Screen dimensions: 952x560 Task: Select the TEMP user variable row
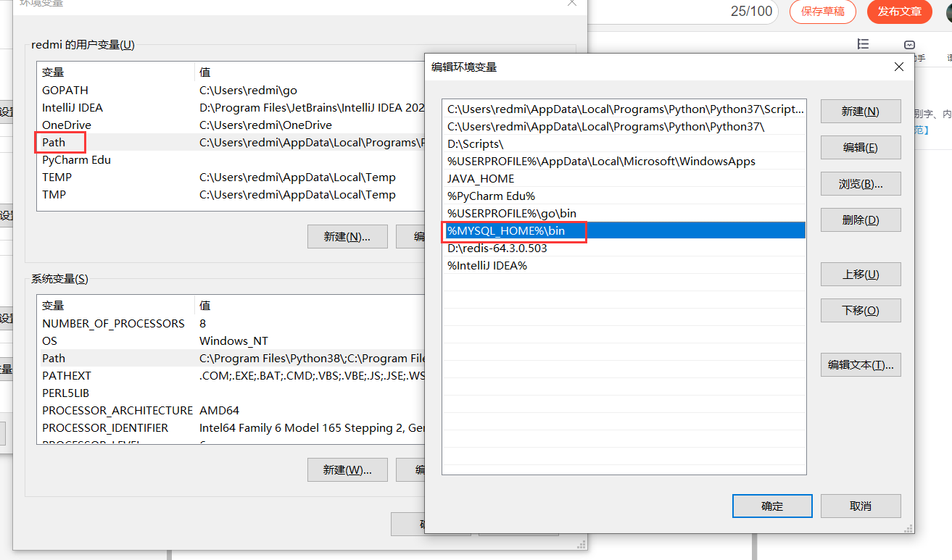(231, 177)
